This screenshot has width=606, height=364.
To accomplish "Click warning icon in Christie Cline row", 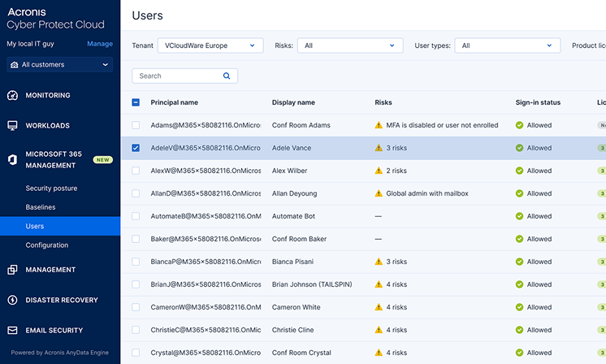I will tap(379, 330).
